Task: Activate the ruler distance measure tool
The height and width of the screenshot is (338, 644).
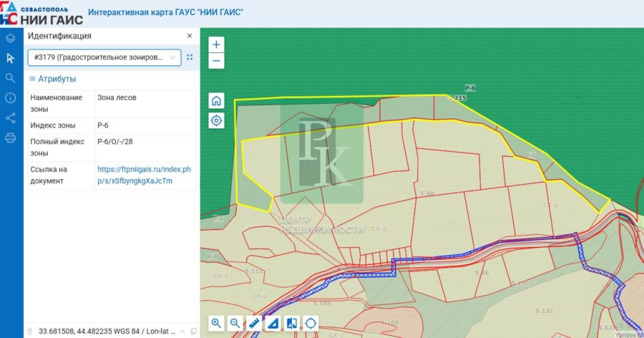Action: 254,324
